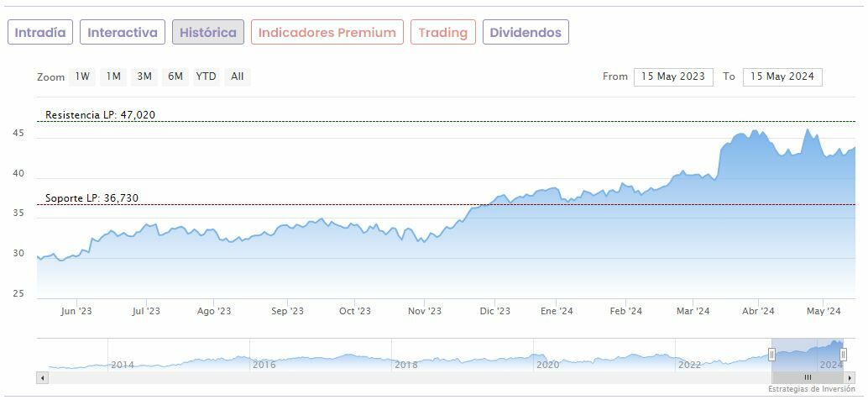Screen dimensions: 868x400
Task: Show the Dividendos tab
Action: pyautogui.click(x=526, y=33)
